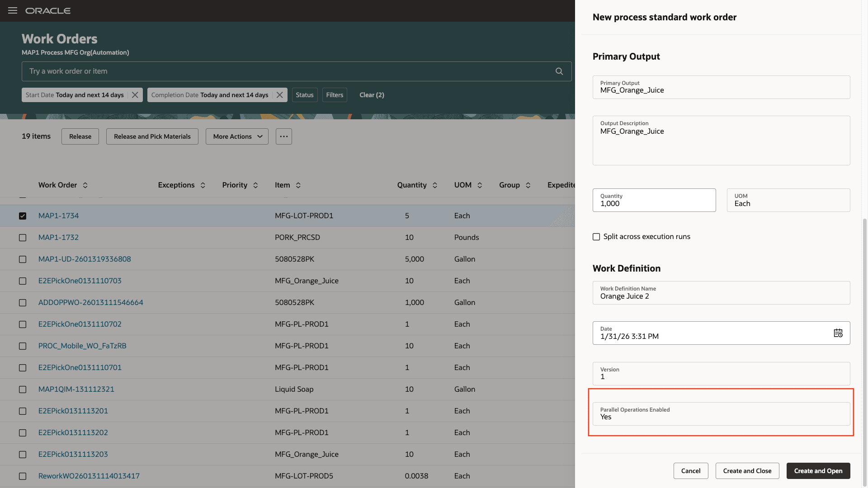
Task: Expand the Item column sort options
Action: click(x=299, y=185)
